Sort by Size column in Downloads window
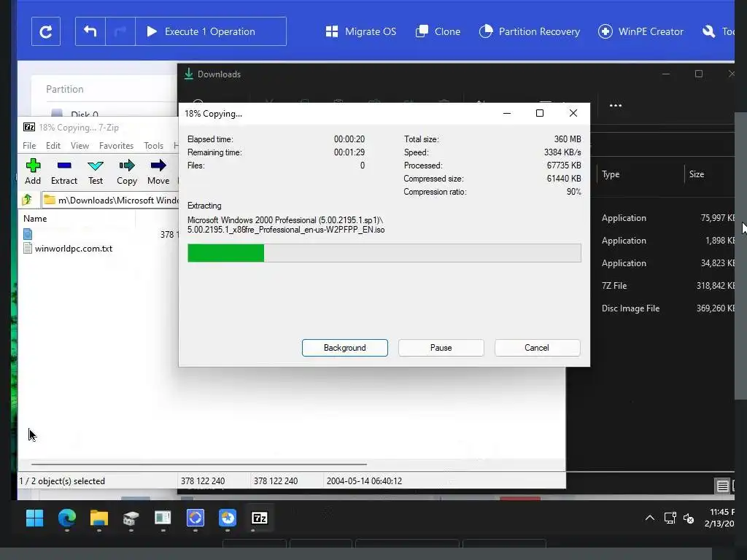Screen dimensions: 747x560 point(697,174)
